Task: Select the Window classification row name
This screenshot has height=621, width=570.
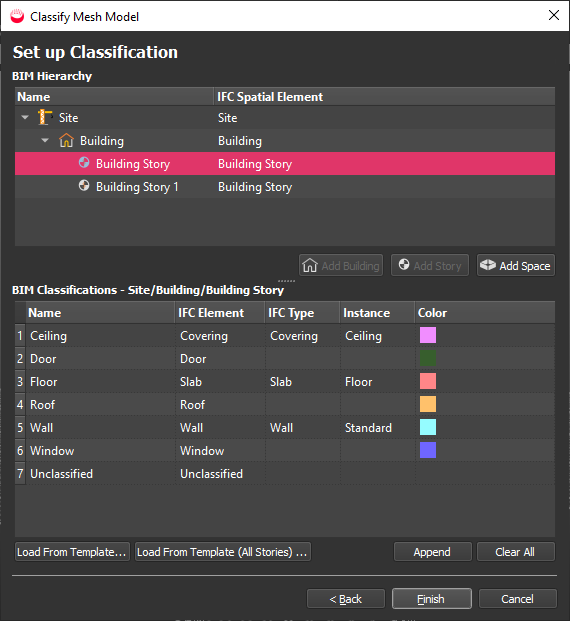Action: coord(52,451)
